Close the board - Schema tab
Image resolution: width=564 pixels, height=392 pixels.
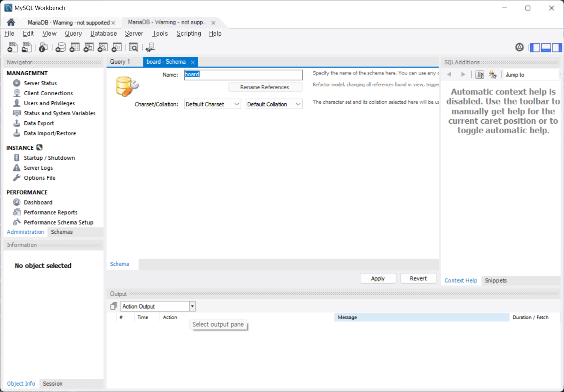click(x=193, y=62)
